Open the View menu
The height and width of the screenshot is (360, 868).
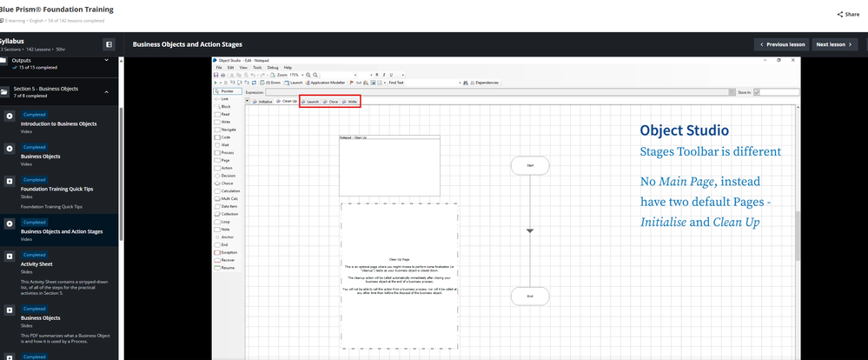[x=243, y=68]
